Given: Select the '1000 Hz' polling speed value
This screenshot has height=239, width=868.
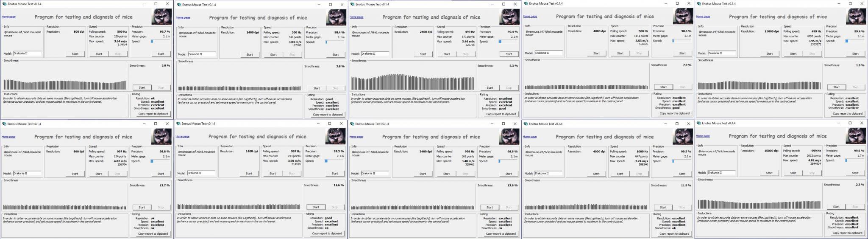Looking at the screenshot, I should click(x=642, y=151).
